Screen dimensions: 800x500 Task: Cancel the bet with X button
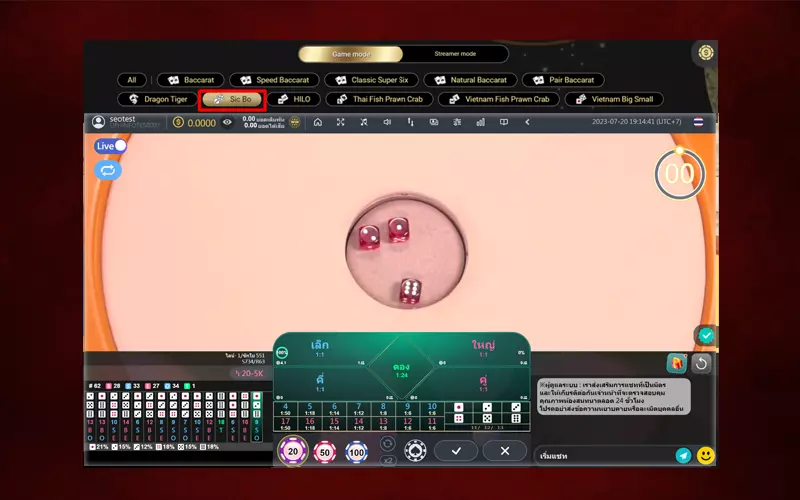tap(505, 451)
